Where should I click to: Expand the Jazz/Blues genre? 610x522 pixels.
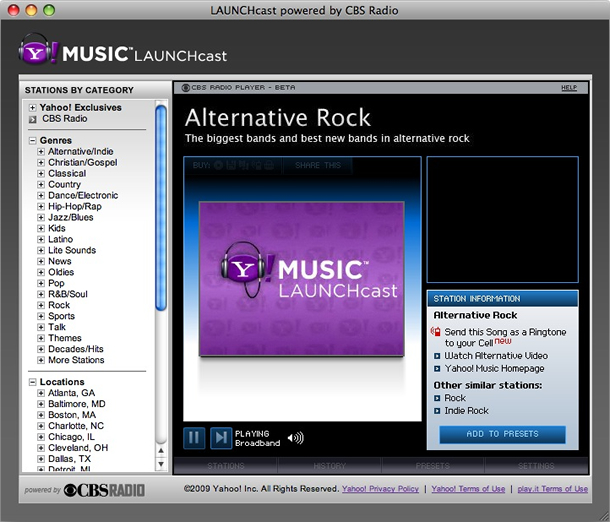pyautogui.click(x=41, y=217)
